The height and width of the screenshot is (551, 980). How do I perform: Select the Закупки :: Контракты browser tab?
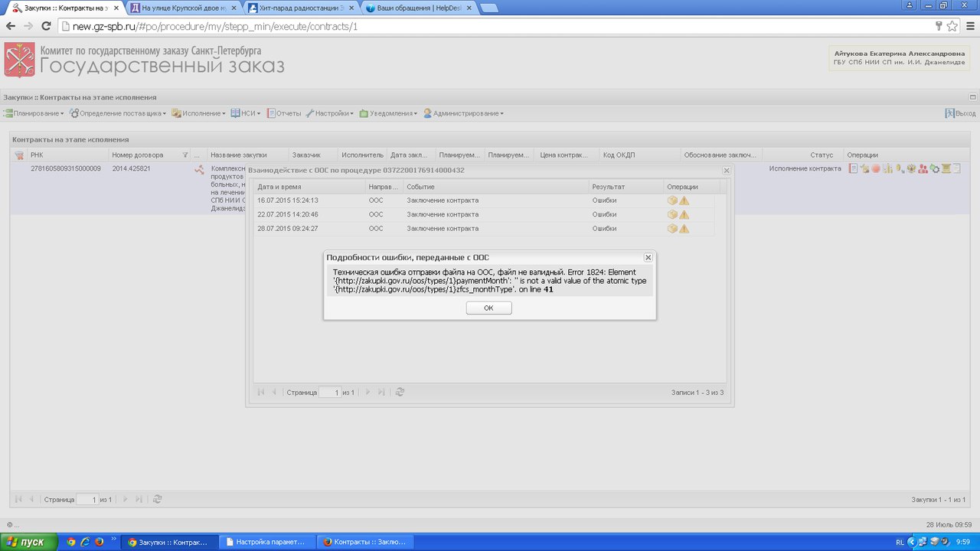pos(64,8)
